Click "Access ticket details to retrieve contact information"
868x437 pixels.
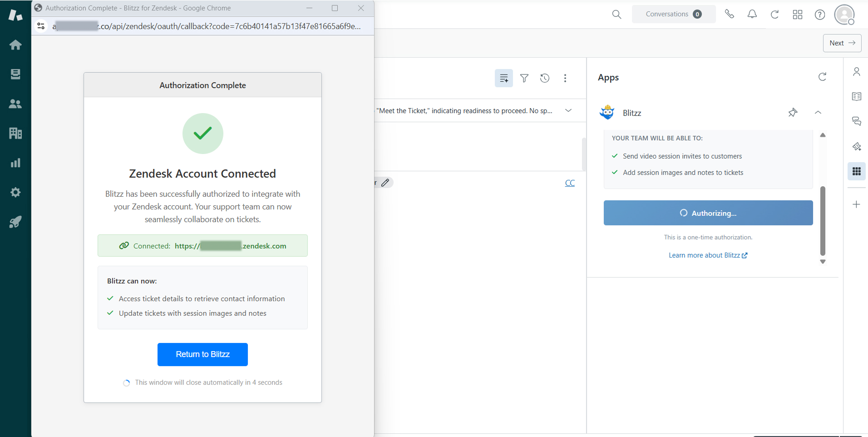click(x=202, y=298)
